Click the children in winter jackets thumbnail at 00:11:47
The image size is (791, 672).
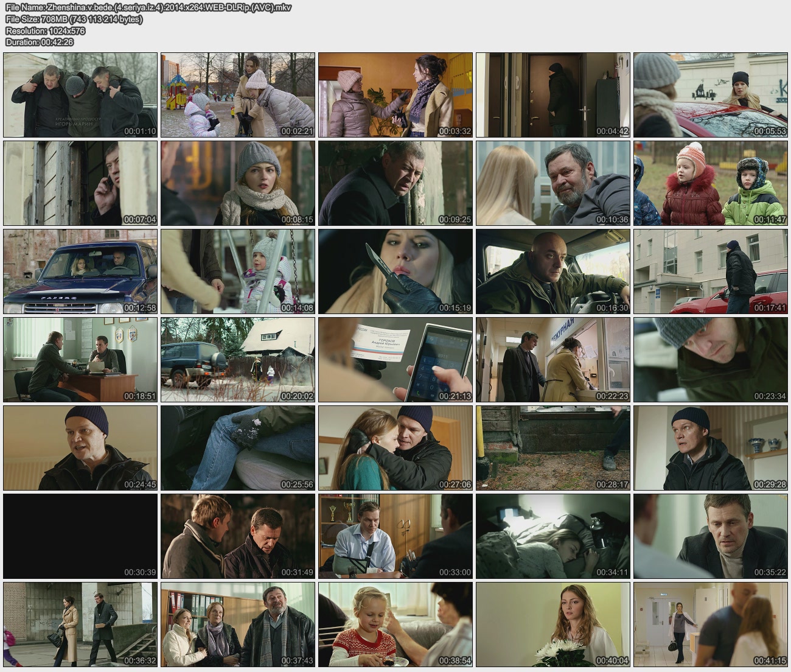[710, 183]
